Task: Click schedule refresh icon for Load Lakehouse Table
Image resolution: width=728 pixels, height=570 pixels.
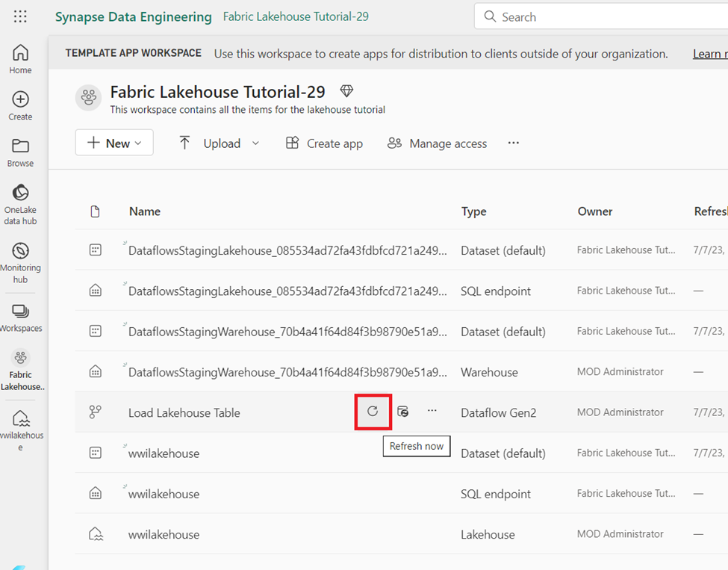Action: tap(402, 411)
